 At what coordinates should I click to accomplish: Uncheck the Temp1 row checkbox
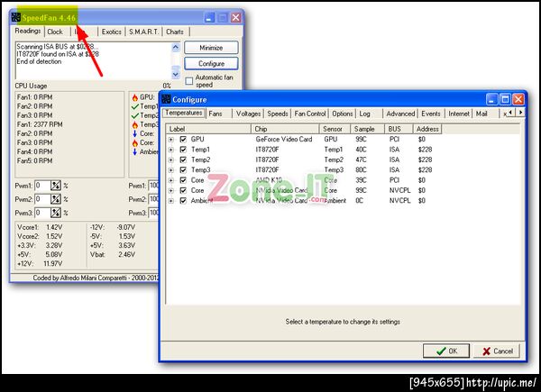click(x=183, y=150)
